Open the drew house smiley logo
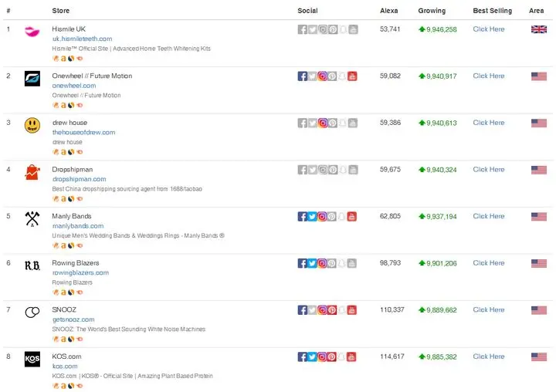 pos(32,125)
